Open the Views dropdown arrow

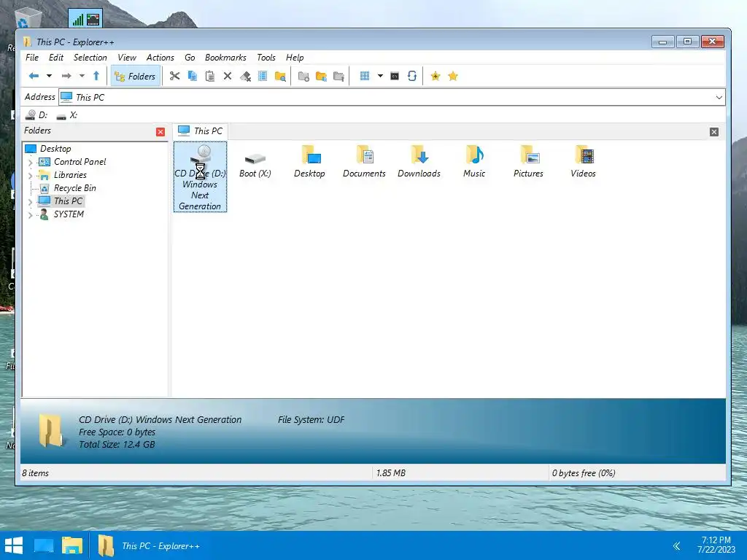[x=380, y=76]
